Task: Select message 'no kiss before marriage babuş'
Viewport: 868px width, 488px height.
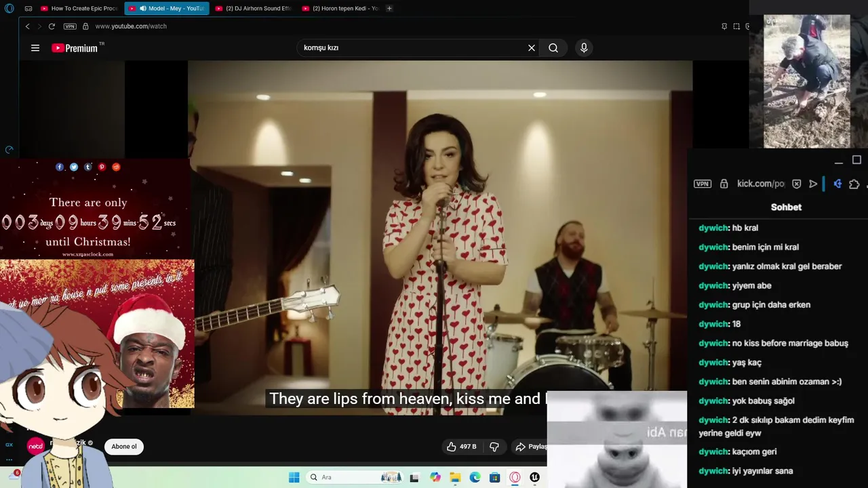Action: [790, 344]
